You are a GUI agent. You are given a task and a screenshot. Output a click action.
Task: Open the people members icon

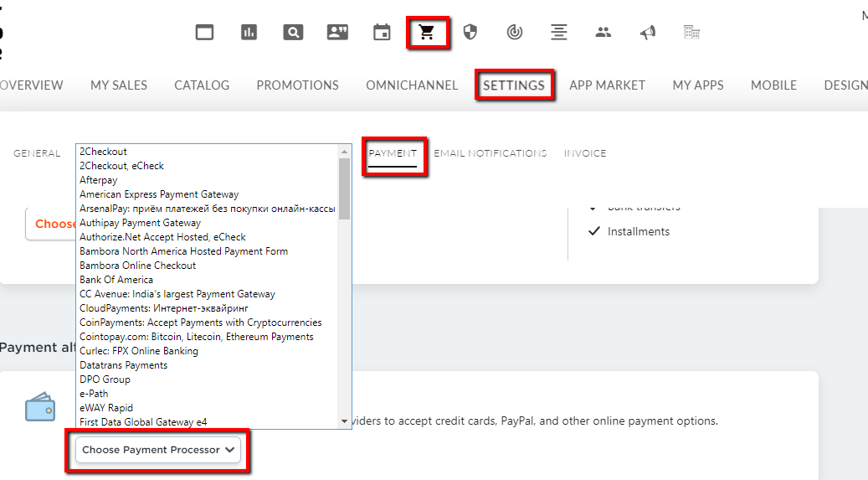tap(603, 33)
